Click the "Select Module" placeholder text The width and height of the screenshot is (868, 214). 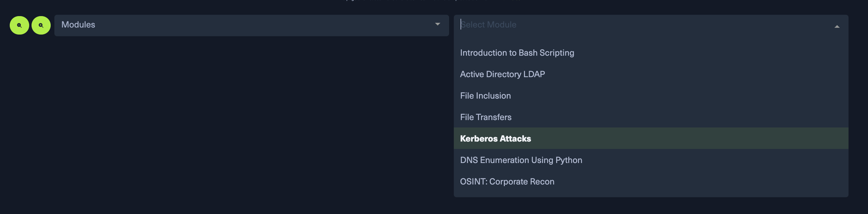pos(489,25)
